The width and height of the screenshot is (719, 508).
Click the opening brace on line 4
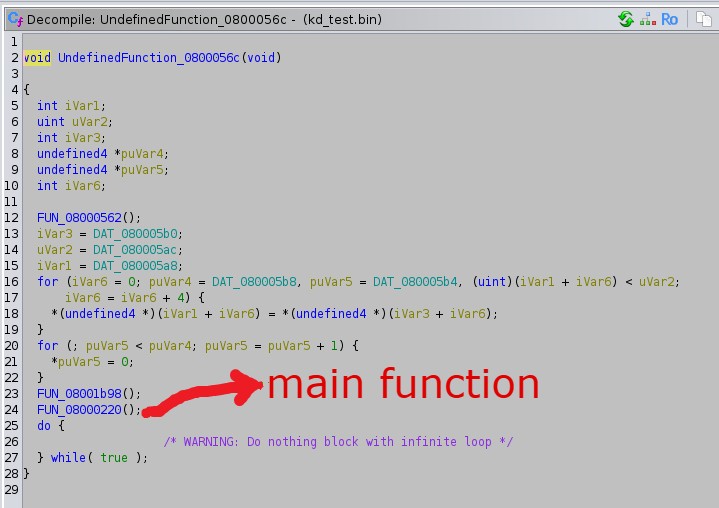click(27, 90)
